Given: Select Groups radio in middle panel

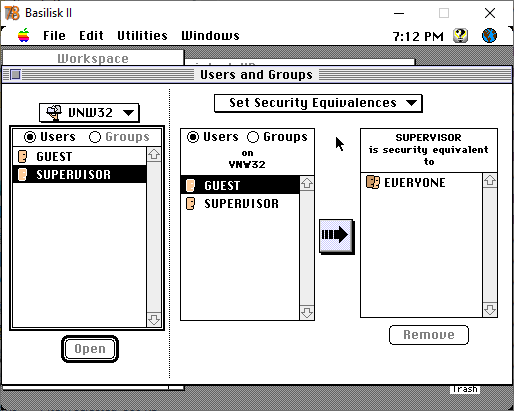Looking at the screenshot, I should tap(277, 137).
